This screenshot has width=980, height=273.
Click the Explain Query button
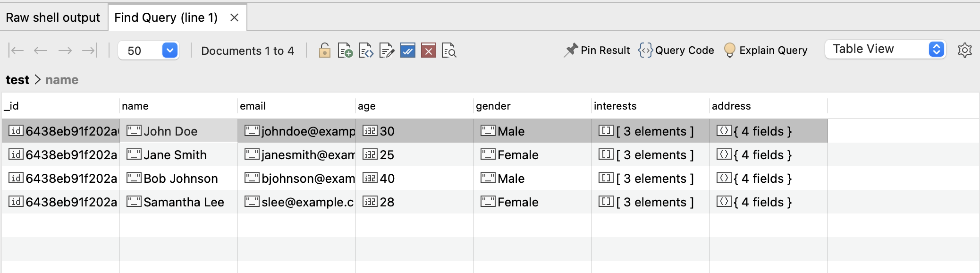pyautogui.click(x=766, y=50)
